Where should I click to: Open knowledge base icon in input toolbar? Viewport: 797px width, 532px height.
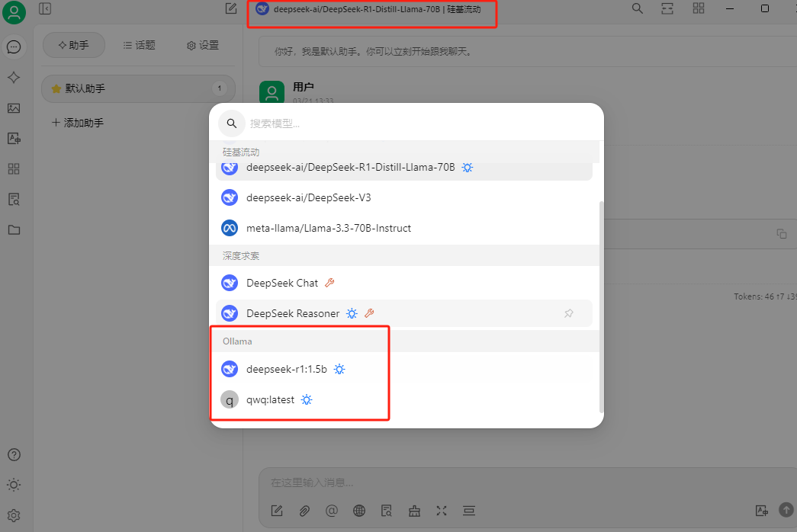pos(387,511)
